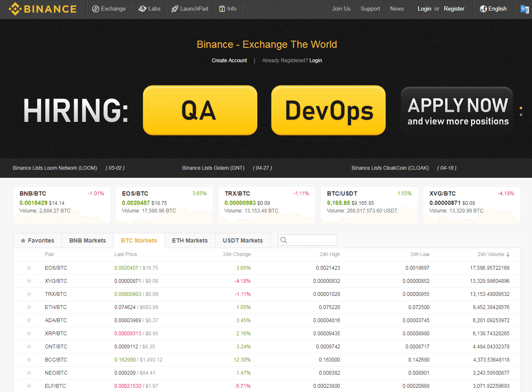
Task: Sort by 24h Volume column header
Action: point(493,254)
